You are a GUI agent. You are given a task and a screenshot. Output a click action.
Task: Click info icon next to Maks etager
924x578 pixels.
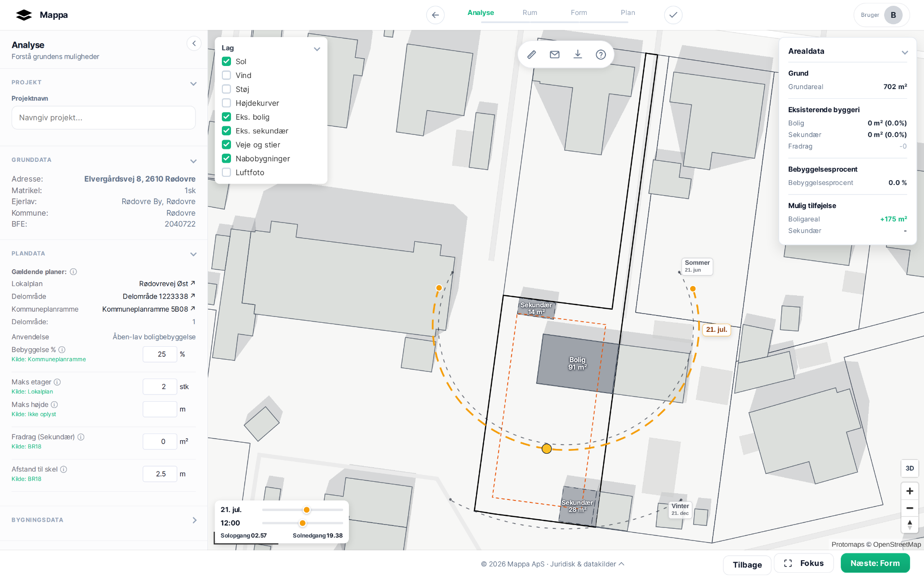pyautogui.click(x=57, y=382)
